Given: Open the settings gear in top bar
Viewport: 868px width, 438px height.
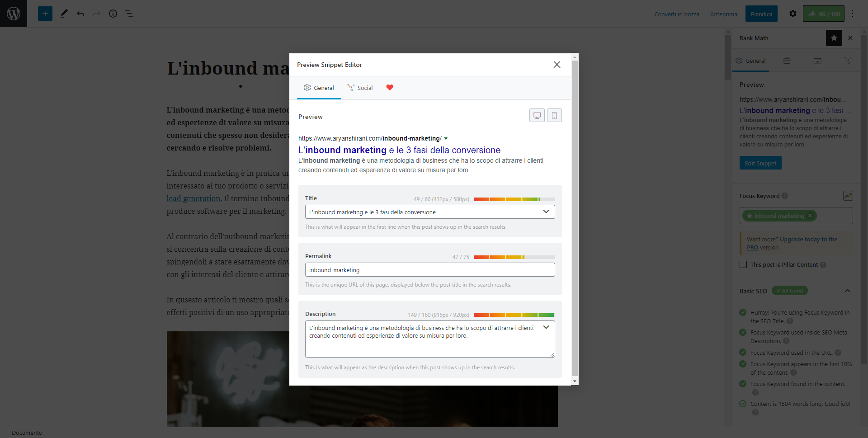Looking at the screenshot, I should pyautogui.click(x=793, y=14).
